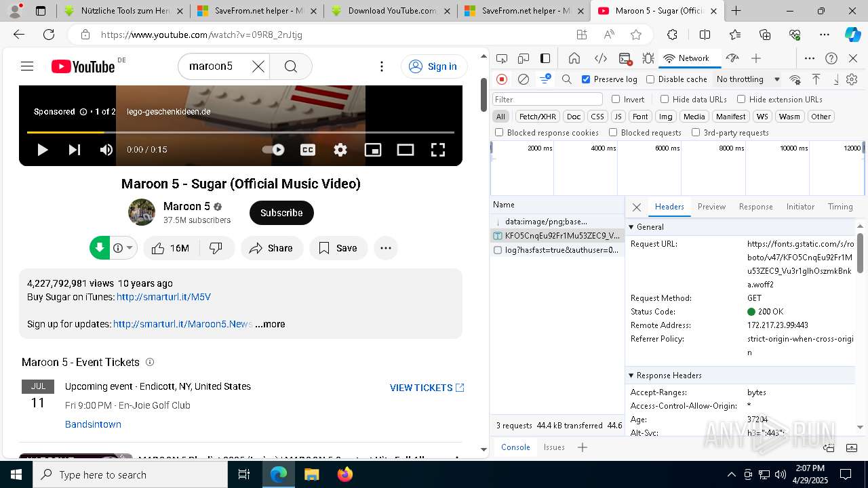Open the DevTools Console panel icon
Screen dimensions: 868x488
coord(625,58)
